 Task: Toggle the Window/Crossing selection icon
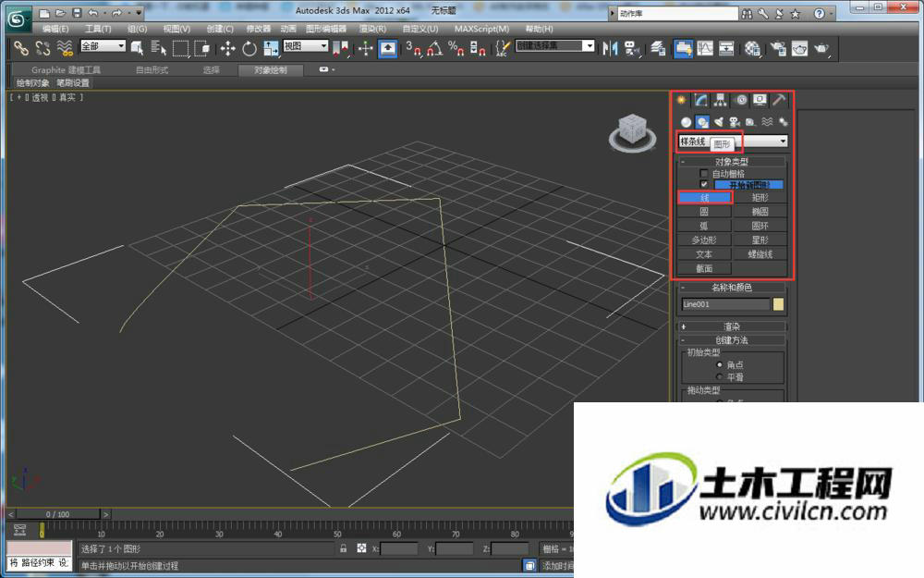(201, 48)
